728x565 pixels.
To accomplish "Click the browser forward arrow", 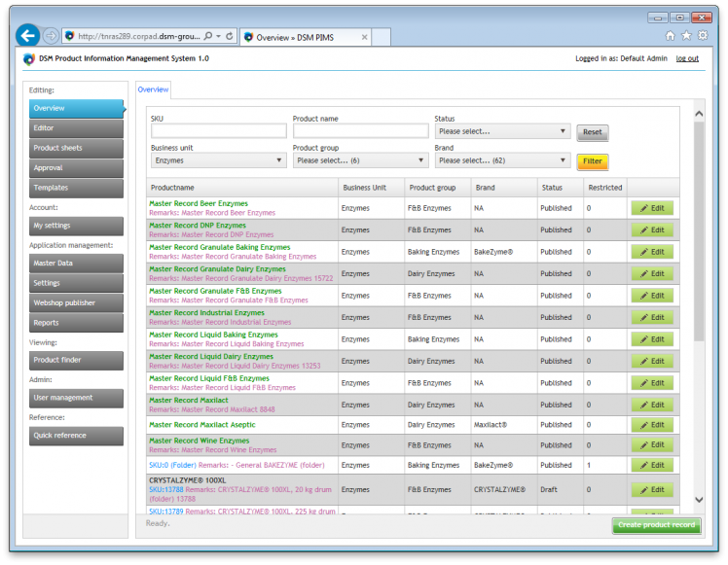I will (x=51, y=36).
